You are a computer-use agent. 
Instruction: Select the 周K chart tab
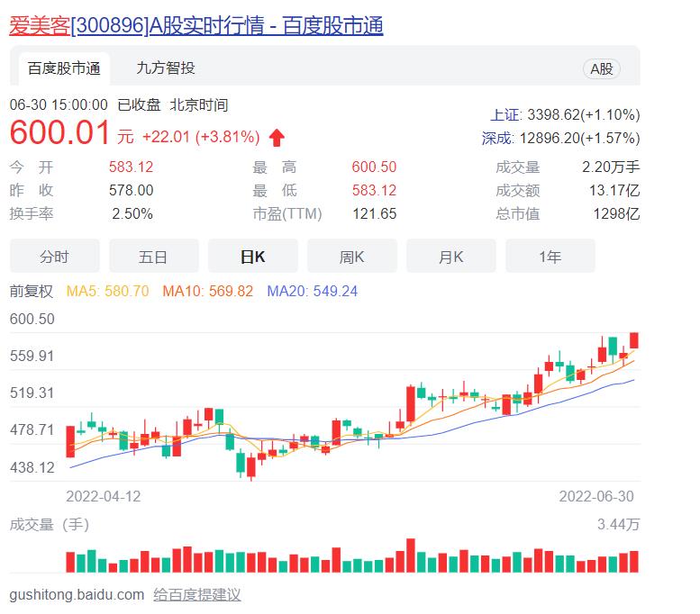click(351, 257)
